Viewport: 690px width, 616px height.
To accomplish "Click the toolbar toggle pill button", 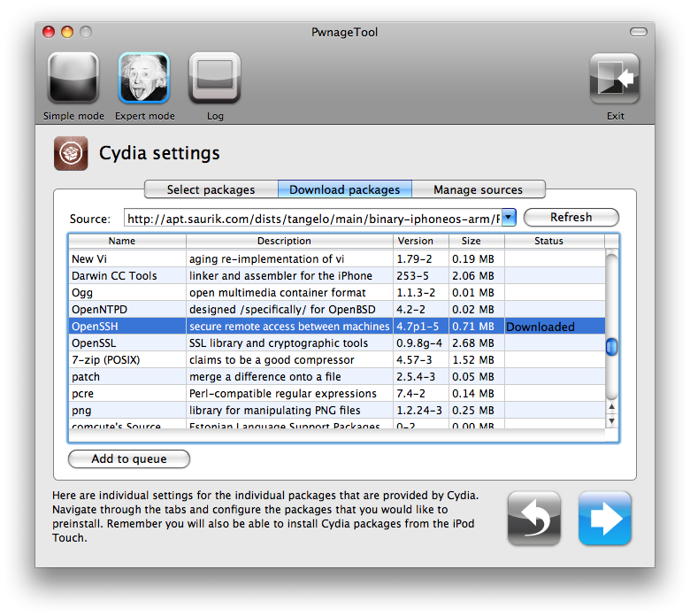I will [x=638, y=32].
